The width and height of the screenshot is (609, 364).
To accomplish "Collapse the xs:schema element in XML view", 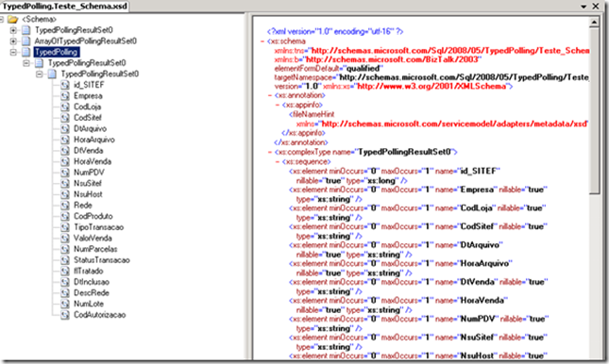I will pyautogui.click(x=262, y=41).
